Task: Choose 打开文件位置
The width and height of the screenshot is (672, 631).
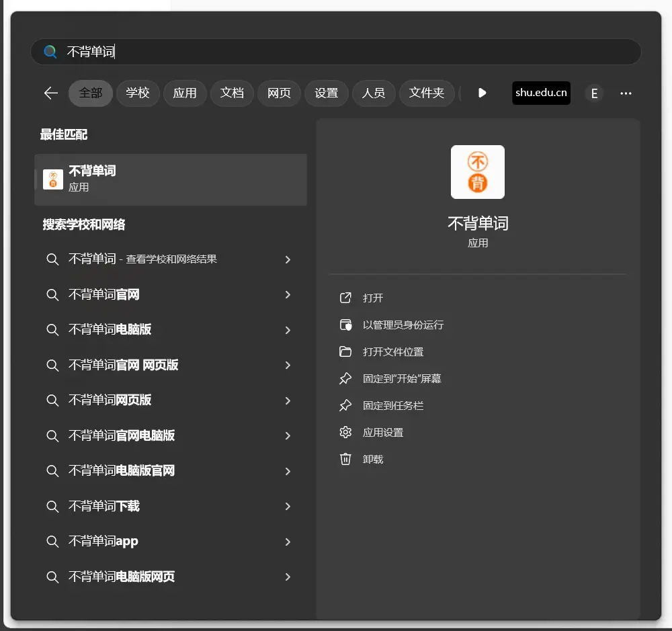Action: (393, 352)
